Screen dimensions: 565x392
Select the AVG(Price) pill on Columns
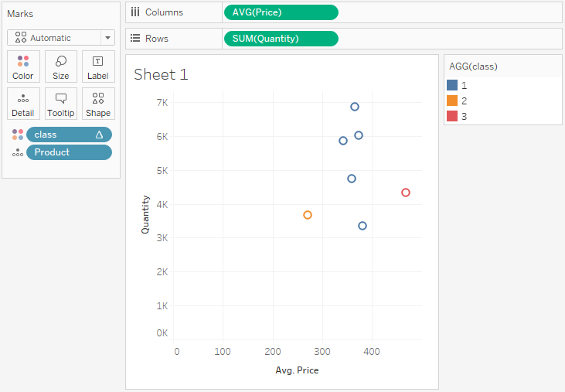(281, 12)
